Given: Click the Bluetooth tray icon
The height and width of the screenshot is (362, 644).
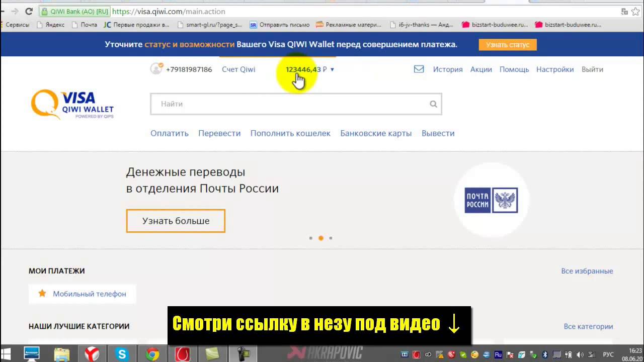Looking at the screenshot, I should 545,354.
